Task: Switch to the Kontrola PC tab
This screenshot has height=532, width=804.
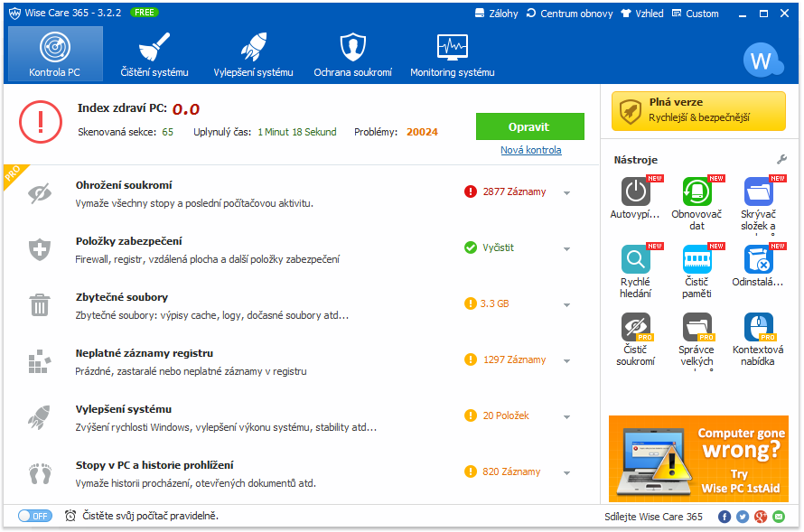Action: 55,54
